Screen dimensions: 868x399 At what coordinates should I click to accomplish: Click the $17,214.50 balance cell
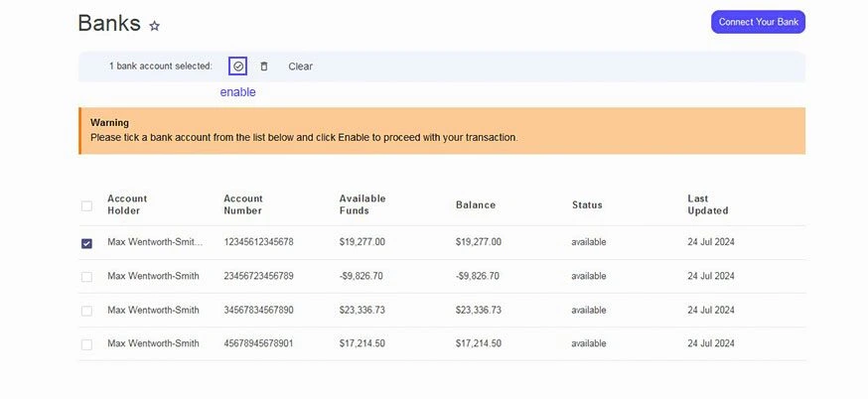click(x=479, y=343)
